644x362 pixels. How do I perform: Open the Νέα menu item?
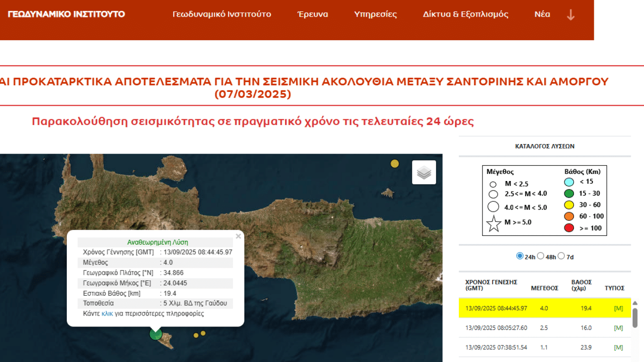(542, 14)
